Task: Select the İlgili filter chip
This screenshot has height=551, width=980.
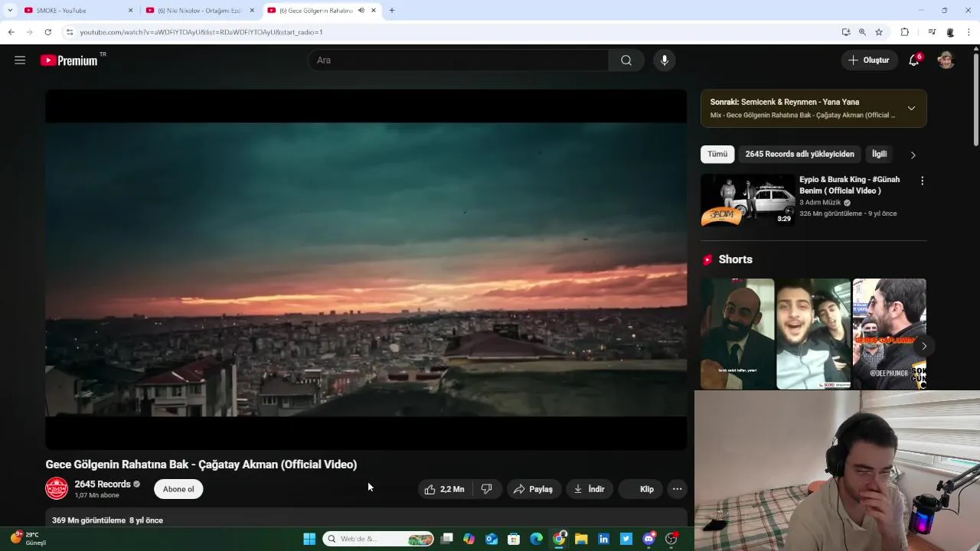Action: 879,155
